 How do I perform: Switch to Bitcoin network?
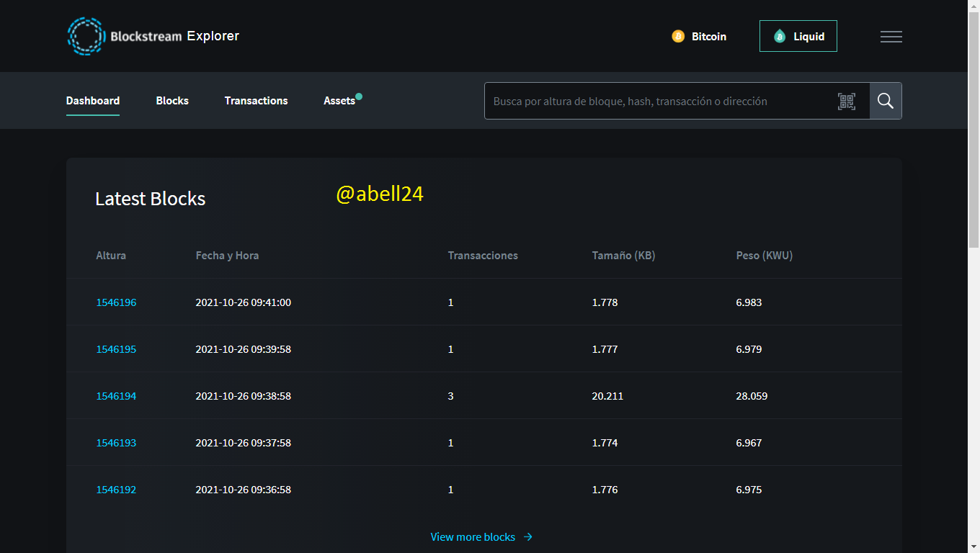point(699,36)
